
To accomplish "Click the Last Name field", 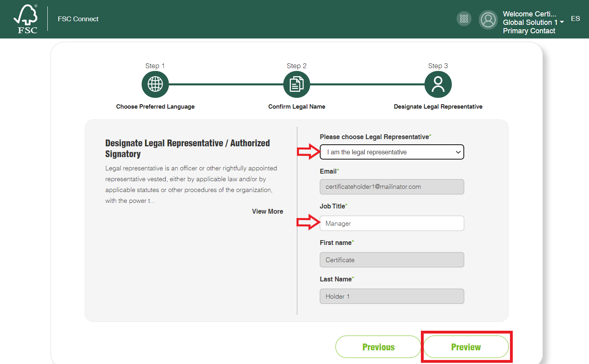I will pos(392,296).
